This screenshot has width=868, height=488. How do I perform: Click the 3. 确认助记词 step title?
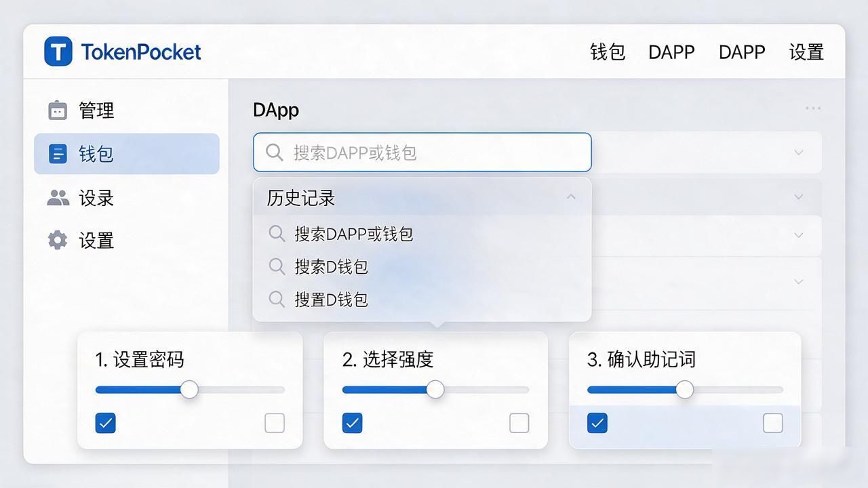coord(642,359)
